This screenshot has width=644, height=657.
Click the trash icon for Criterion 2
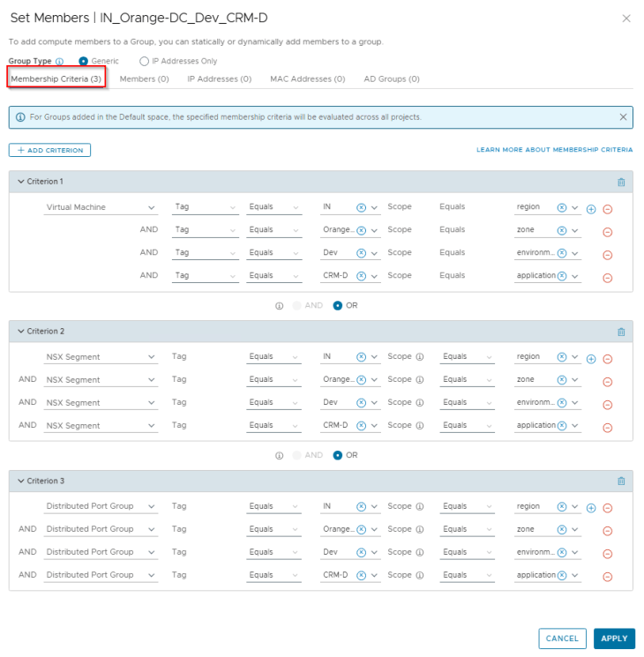tap(621, 332)
